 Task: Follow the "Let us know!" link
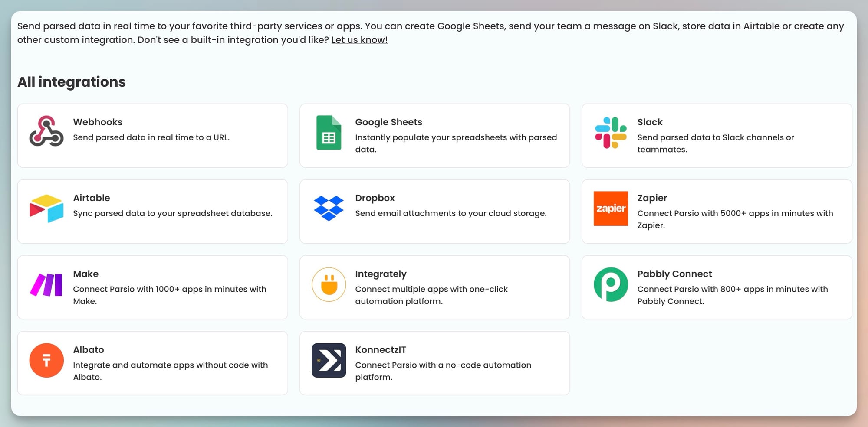(x=359, y=40)
